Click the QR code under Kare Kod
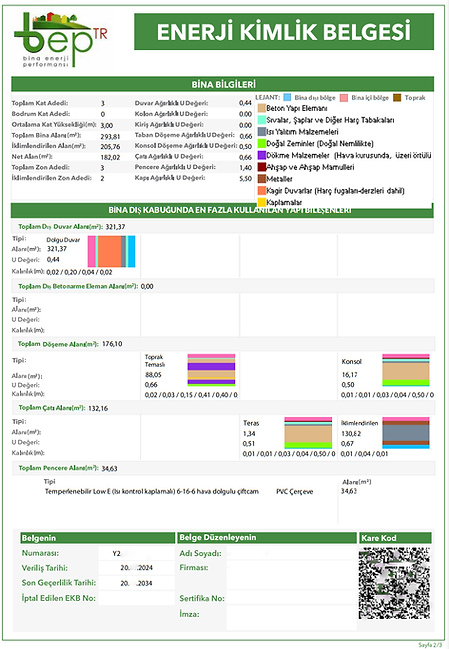The width and height of the screenshot is (449, 649). 394,583
